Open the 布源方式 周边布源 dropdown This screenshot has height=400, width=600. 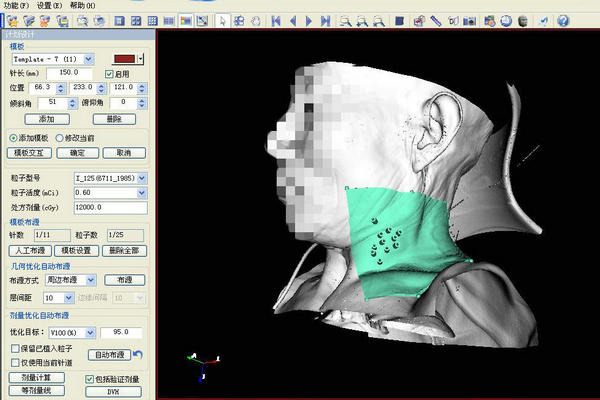[x=92, y=281]
